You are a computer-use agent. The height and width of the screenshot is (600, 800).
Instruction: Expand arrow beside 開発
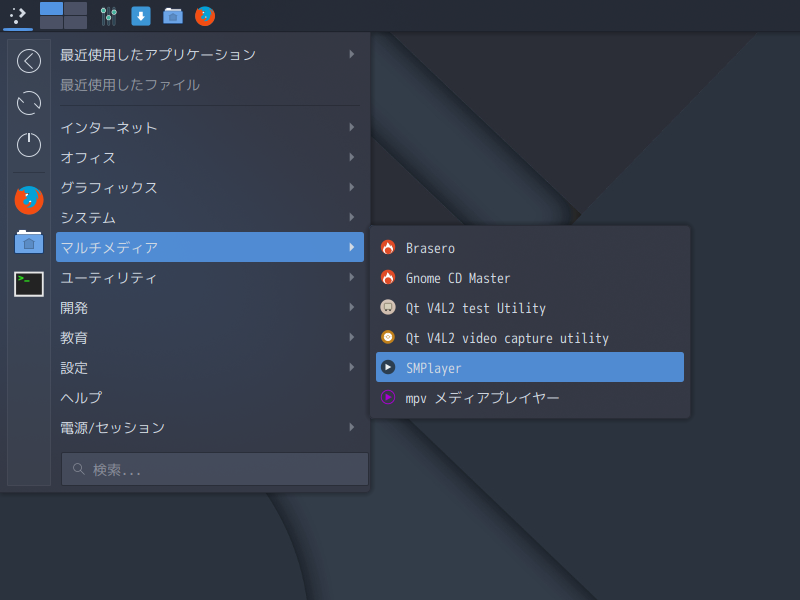click(x=352, y=307)
